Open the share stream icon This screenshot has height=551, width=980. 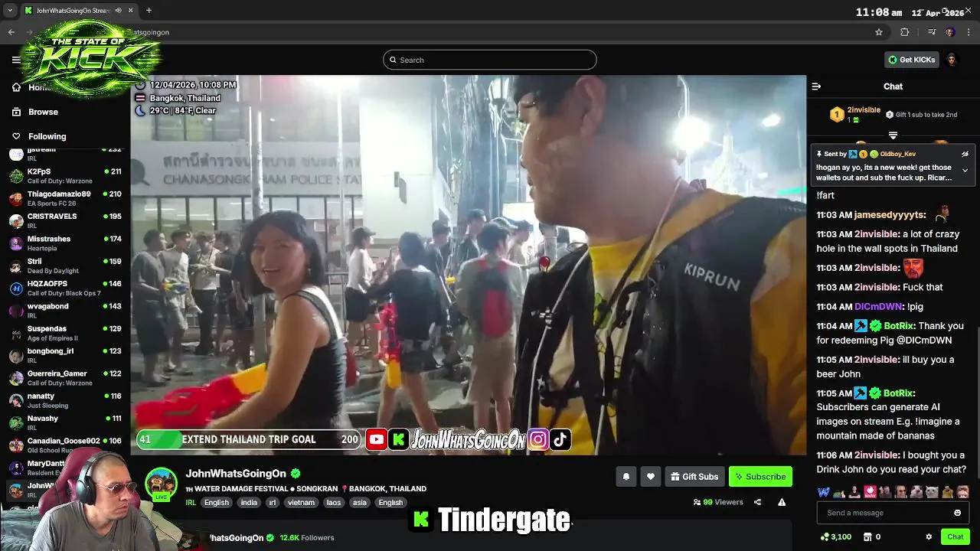[757, 502]
